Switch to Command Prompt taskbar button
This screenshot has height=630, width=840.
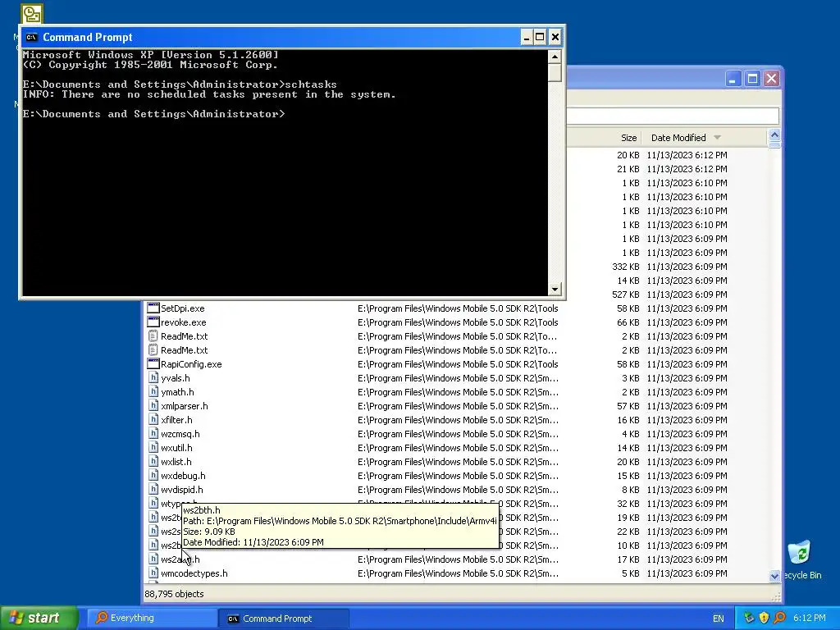pyautogui.click(x=284, y=619)
